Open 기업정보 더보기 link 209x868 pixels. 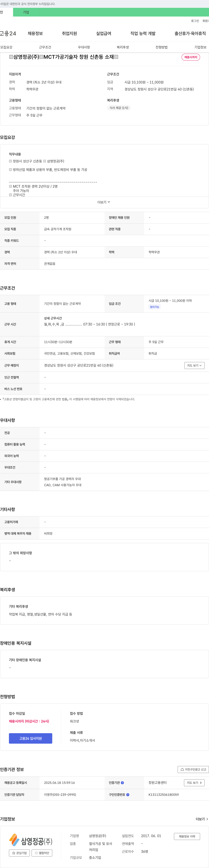(202, 819)
